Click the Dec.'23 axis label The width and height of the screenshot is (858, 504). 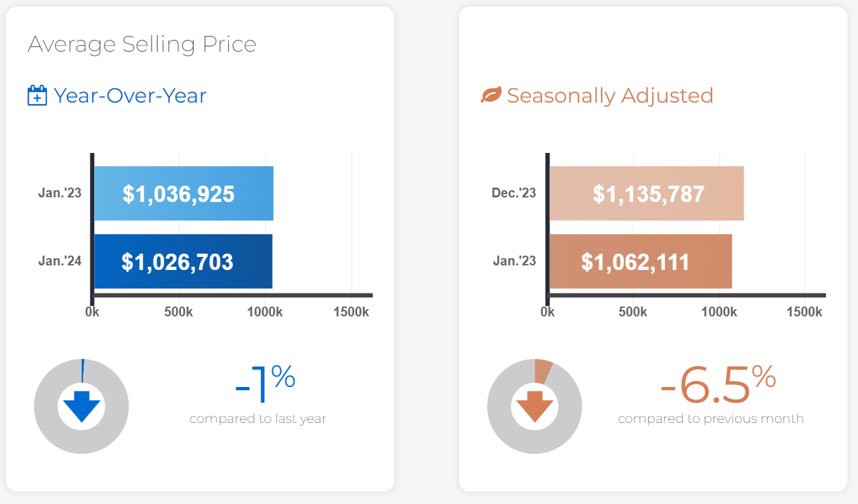514,193
